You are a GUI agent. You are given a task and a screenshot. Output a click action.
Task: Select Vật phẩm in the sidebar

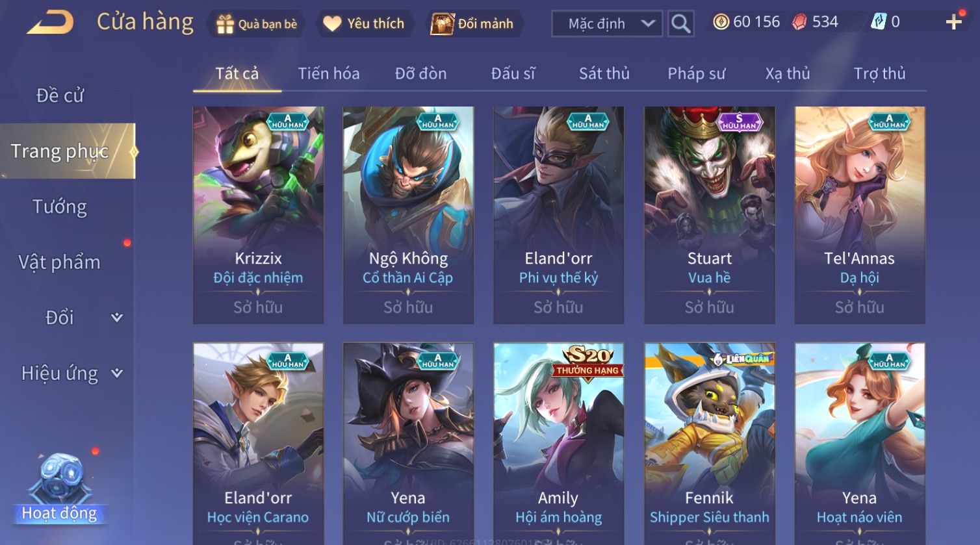pos(60,262)
